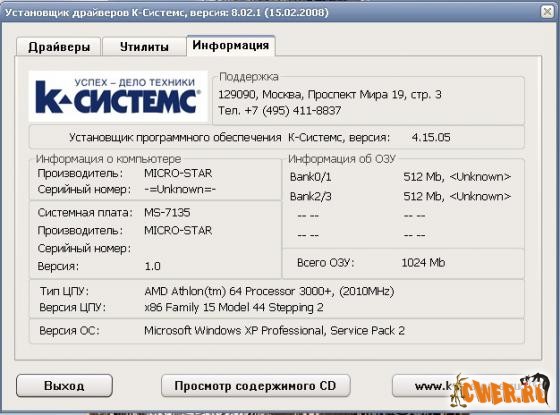The image size is (560, 415).
Task: Click the window title bar text
Action: pyautogui.click(x=166, y=12)
